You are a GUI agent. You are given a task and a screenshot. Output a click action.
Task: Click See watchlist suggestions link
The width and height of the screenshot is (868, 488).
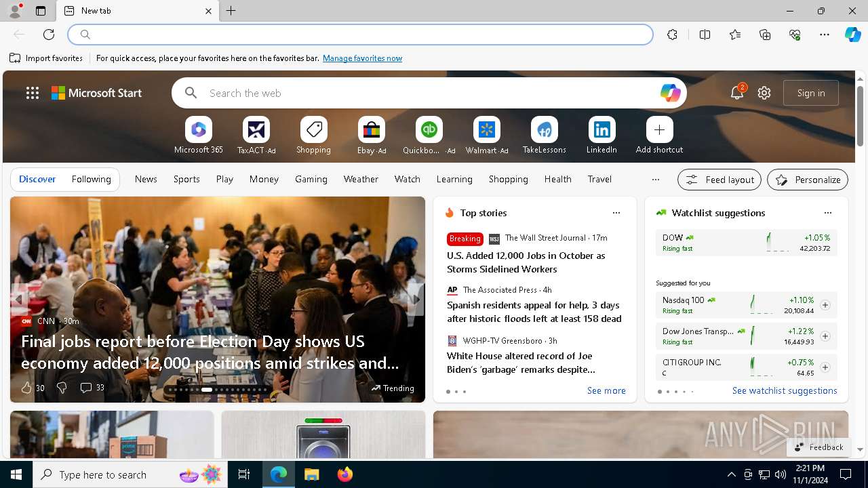pyautogui.click(x=785, y=391)
